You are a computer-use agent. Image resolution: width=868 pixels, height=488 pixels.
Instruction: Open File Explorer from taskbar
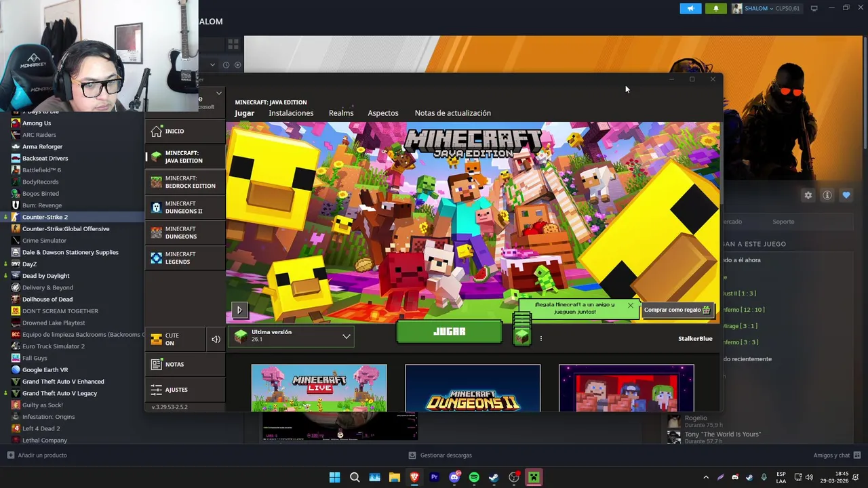[394, 478]
